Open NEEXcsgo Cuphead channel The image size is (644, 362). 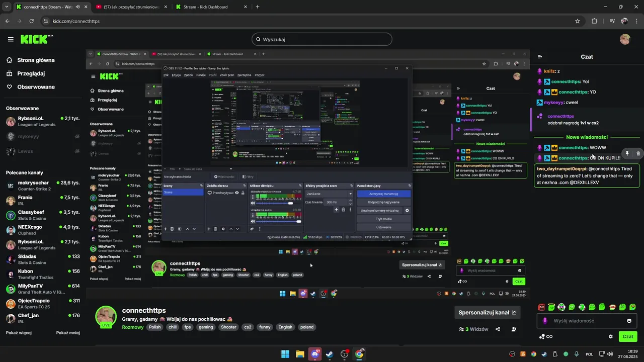[43, 230]
